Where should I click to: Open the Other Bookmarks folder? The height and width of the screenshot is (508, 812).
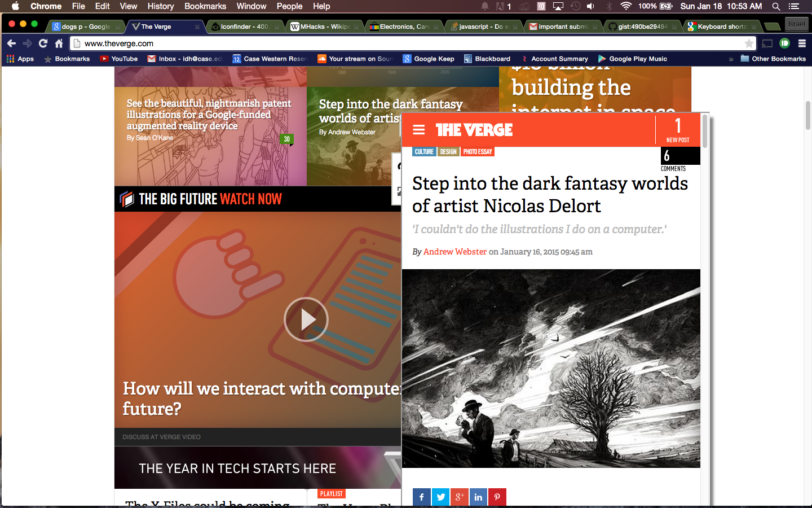tap(773, 59)
